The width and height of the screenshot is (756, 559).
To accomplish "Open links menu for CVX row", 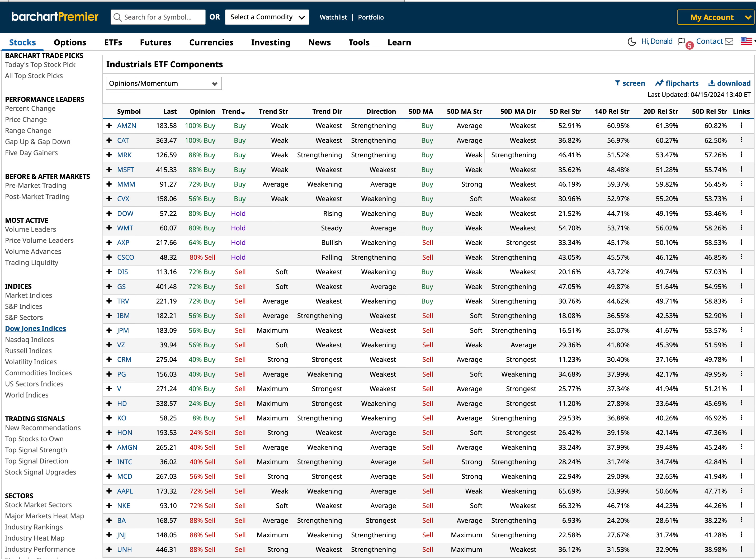I will point(741,199).
